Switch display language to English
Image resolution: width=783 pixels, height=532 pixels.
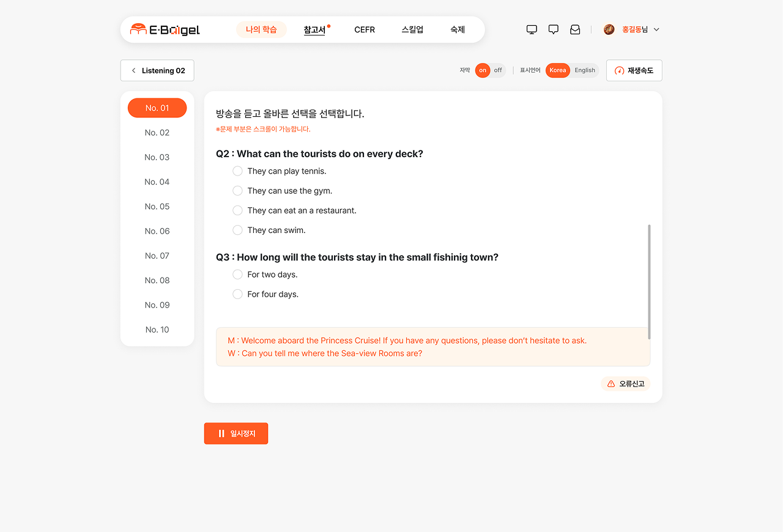[x=584, y=70]
